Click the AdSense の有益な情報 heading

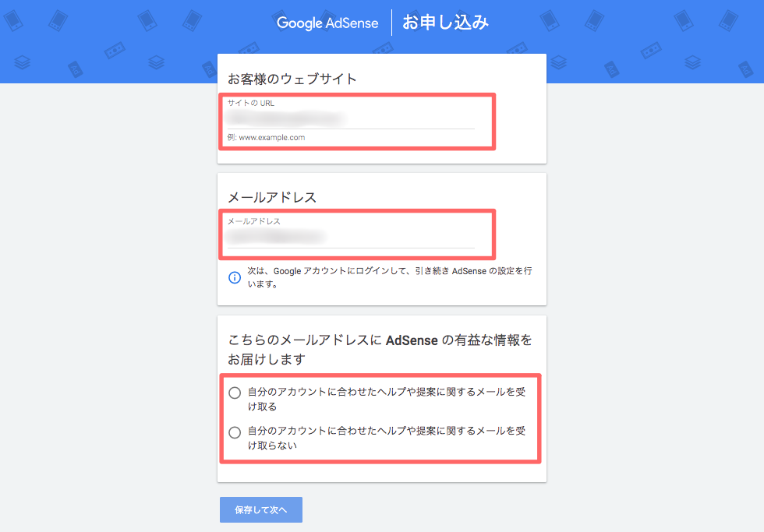[x=380, y=350]
